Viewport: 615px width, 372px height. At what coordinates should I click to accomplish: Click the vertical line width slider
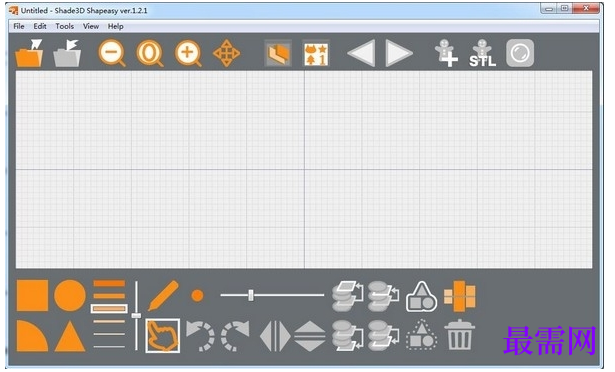tap(136, 315)
